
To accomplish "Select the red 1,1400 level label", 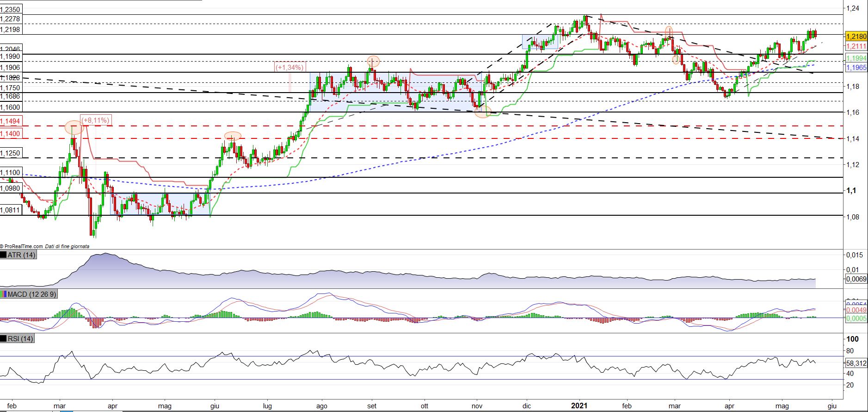I will (x=10, y=134).
